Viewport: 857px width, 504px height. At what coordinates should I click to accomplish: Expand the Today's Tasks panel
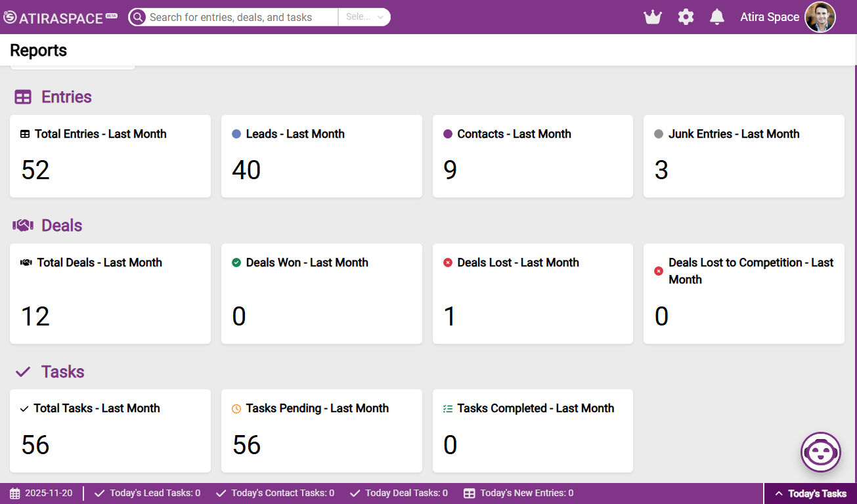click(810, 493)
